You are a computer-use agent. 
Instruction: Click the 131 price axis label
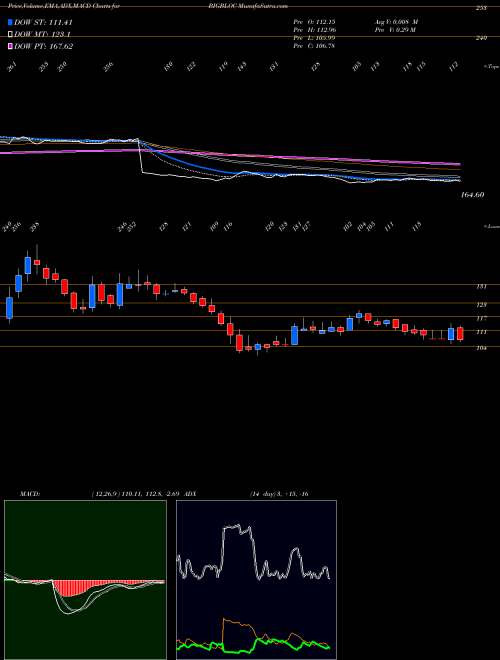click(x=481, y=287)
